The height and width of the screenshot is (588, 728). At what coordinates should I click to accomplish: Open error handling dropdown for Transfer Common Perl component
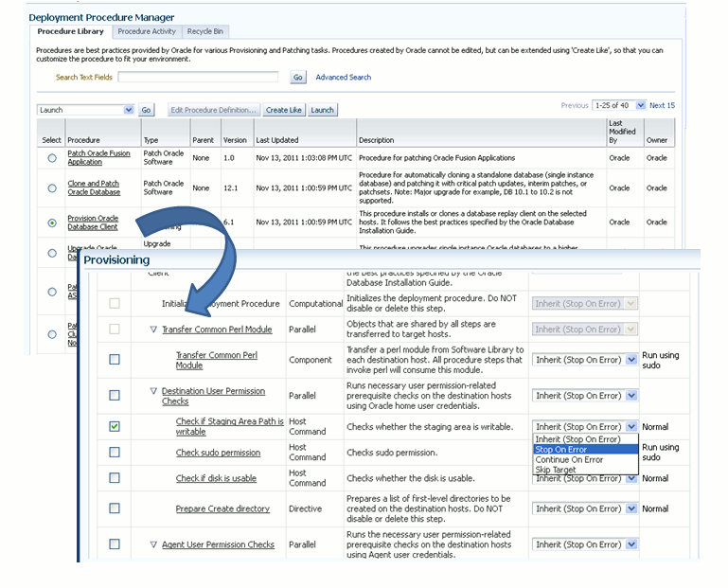[x=584, y=360]
